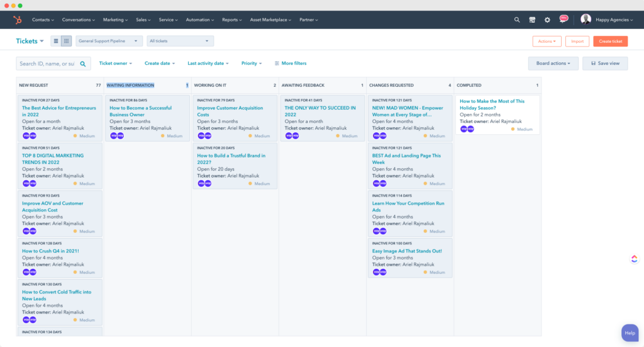Screen dimensions: 644x347
Task: Open Tickets object switcher dropdown
Action: (30, 41)
